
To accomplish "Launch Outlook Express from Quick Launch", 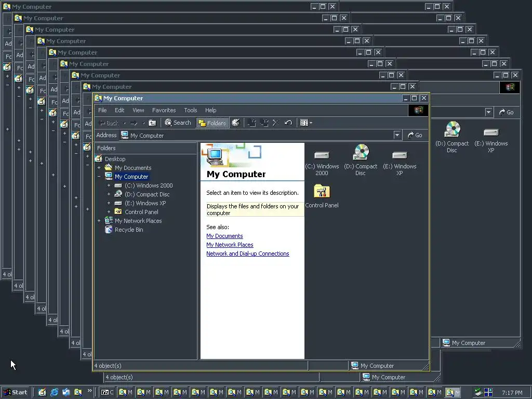I will 66,392.
